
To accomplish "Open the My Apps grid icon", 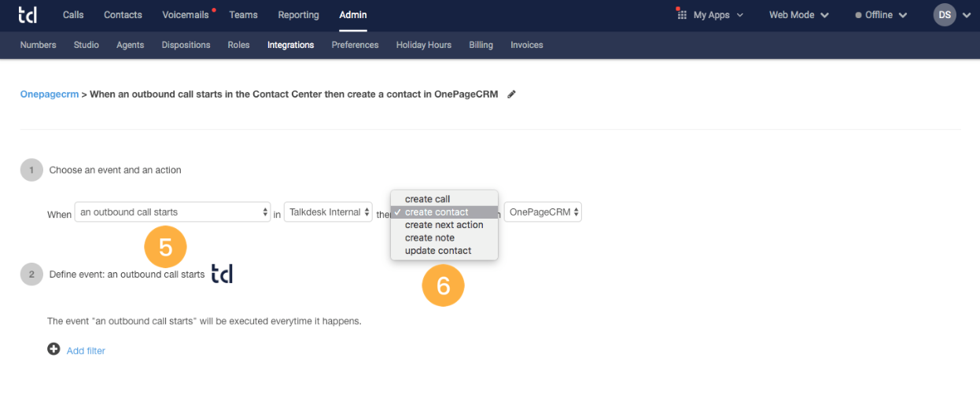I will click(681, 15).
